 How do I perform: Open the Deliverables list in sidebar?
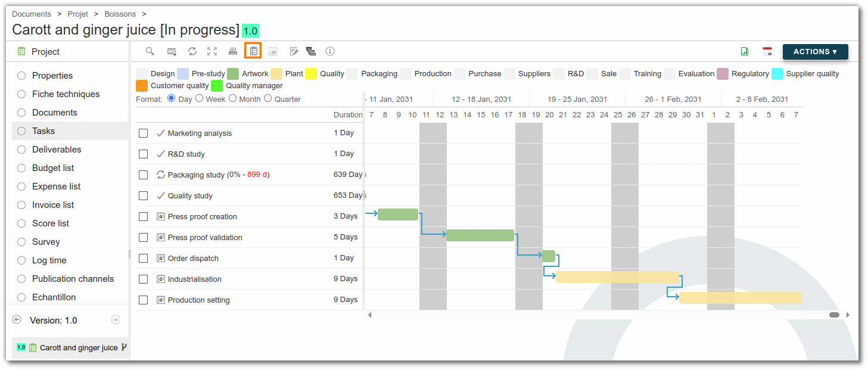coord(57,150)
